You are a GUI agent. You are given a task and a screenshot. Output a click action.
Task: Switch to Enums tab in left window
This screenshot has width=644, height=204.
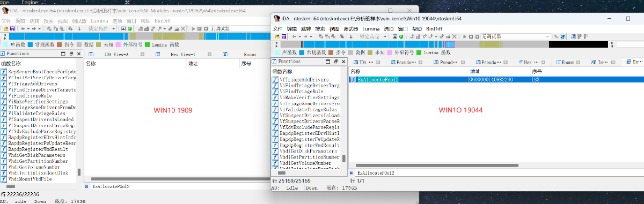250,55
